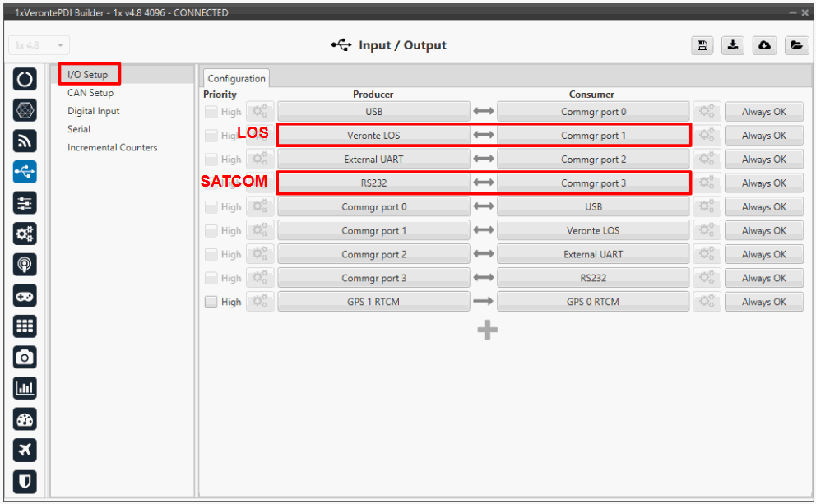816x504 pixels.
Task: Open the 1x 4.8 version dropdown
Action: [x=39, y=45]
